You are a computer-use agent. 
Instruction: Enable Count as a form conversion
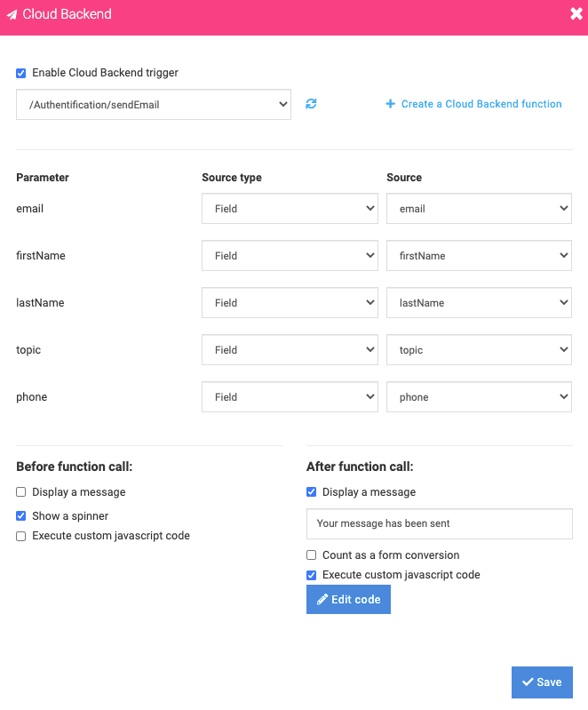click(x=312, y=555)
